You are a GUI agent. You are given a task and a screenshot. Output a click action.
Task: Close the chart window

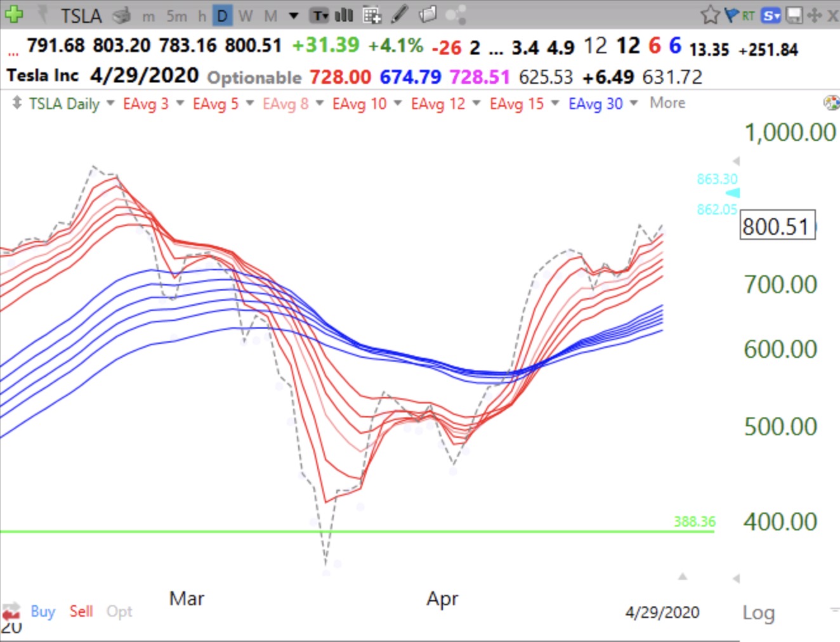coord(832,16)
